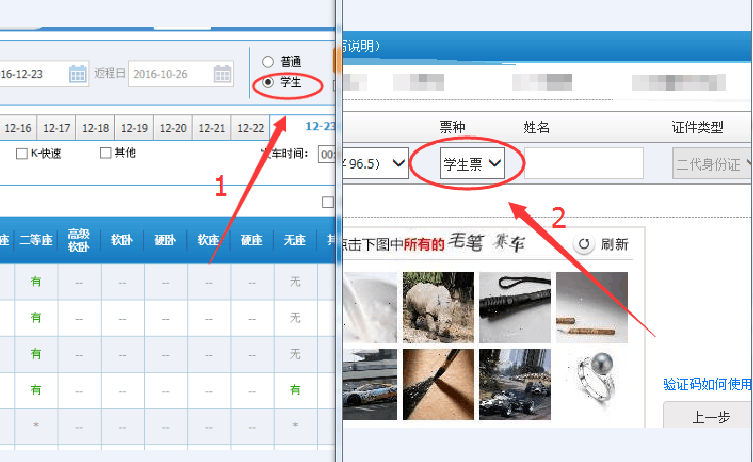Viewport: 753px width, 462px height.
Task: Enable the 其他 train type checkbox
Action: point(106,153)
